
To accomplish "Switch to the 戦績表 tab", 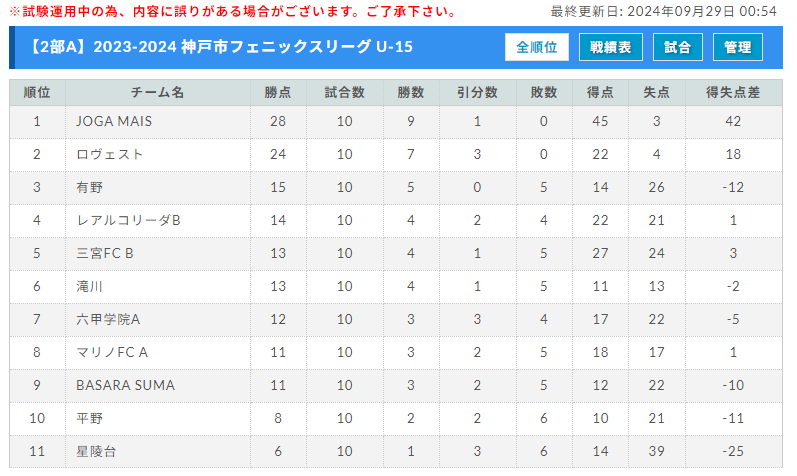I will click(610, 47).
